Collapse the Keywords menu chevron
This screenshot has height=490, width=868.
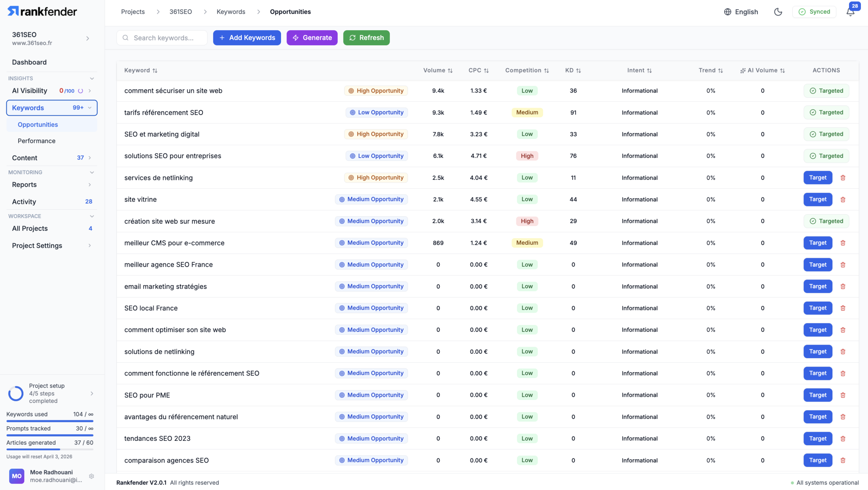(x=90, y=108)
